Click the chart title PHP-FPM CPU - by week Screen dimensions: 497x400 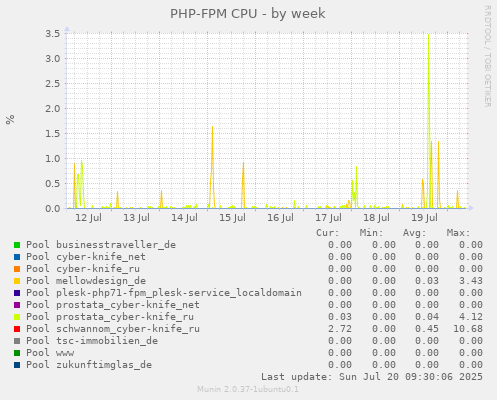(248, 14)
